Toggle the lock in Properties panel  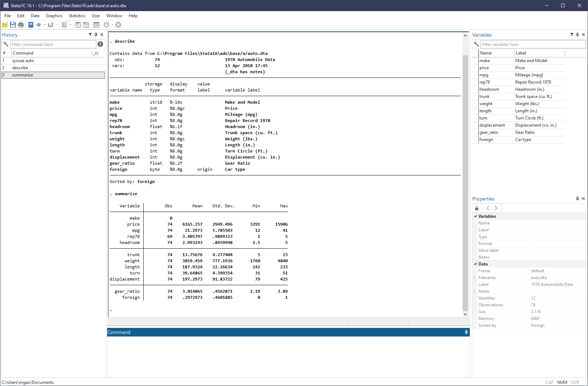pyautogui.click(x=477, y=208)
